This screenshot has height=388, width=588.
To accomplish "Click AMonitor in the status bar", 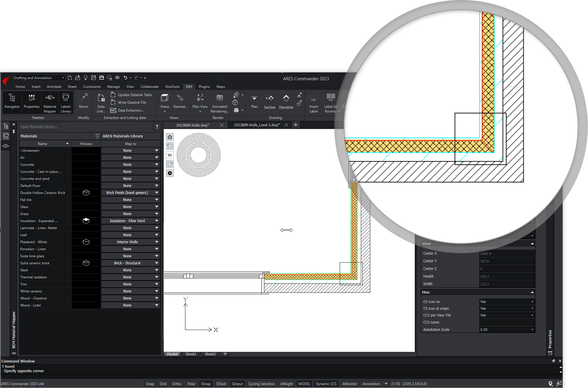I will point(350,383).
